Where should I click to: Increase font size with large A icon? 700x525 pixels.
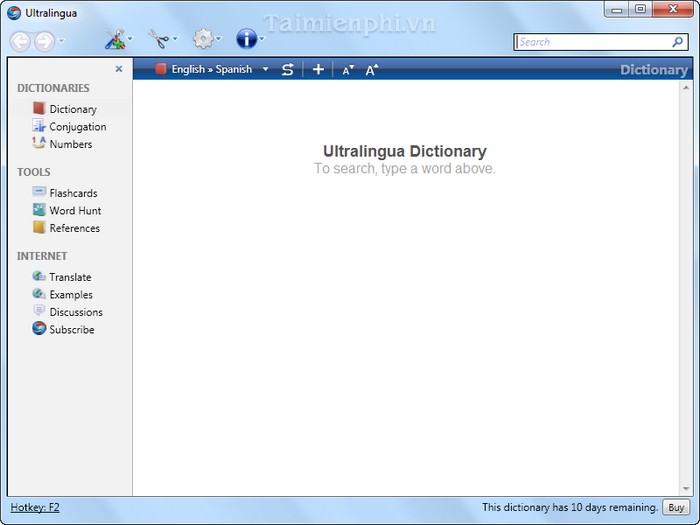point(371,70)
